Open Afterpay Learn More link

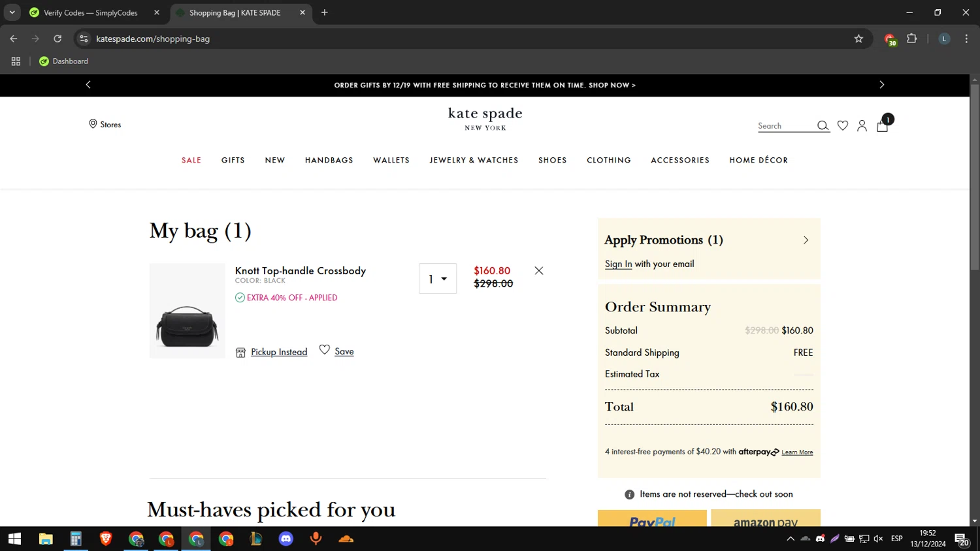click(797, 452)
